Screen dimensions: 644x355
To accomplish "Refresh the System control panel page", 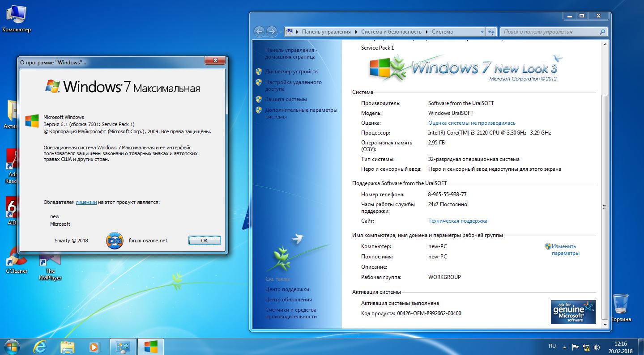I will 492,32.
